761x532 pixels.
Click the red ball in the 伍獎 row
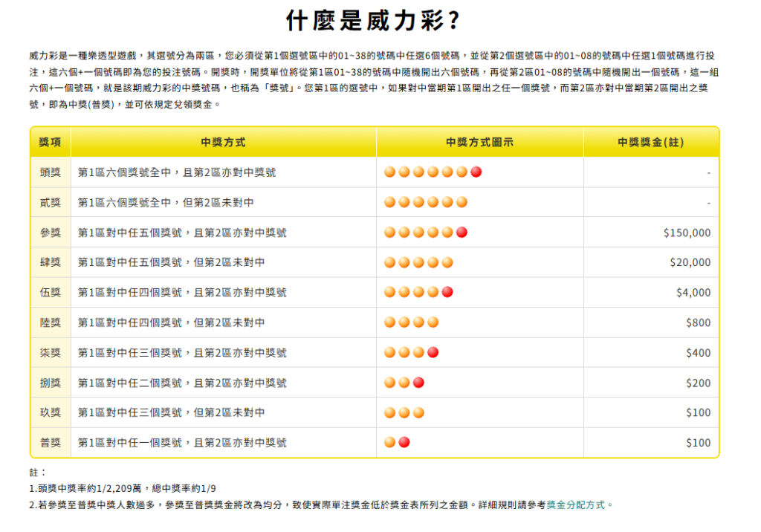click(447, 292)
